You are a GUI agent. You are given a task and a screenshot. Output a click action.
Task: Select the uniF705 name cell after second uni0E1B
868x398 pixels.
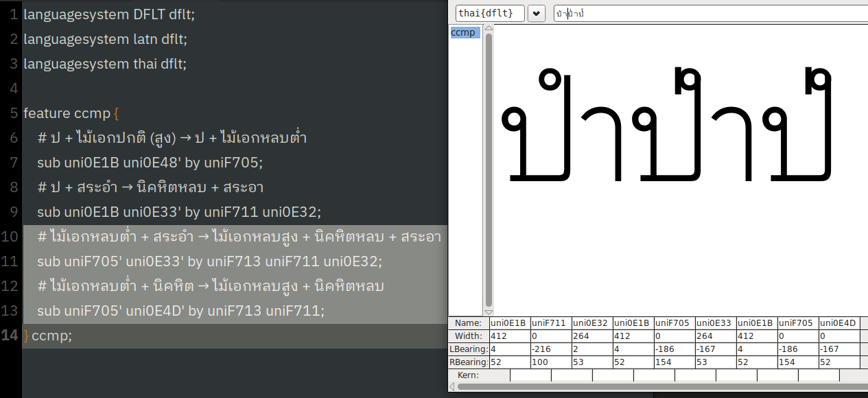pyautogui.click(x=674, y=323)
